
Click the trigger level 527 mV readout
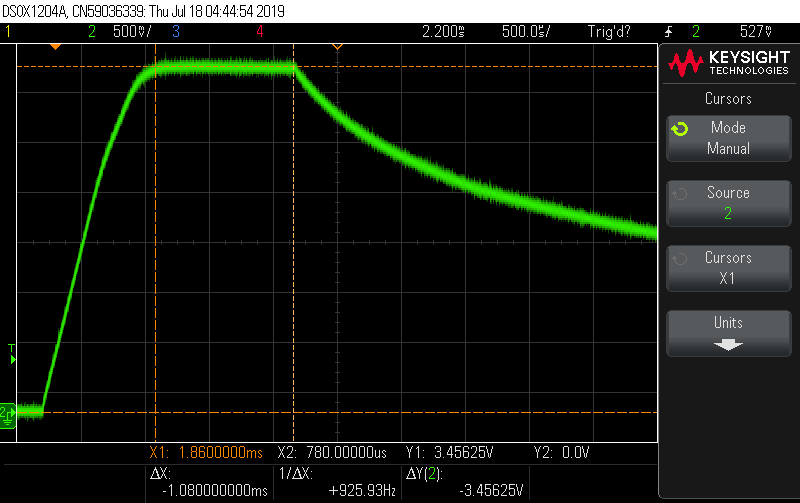point(756,32)
